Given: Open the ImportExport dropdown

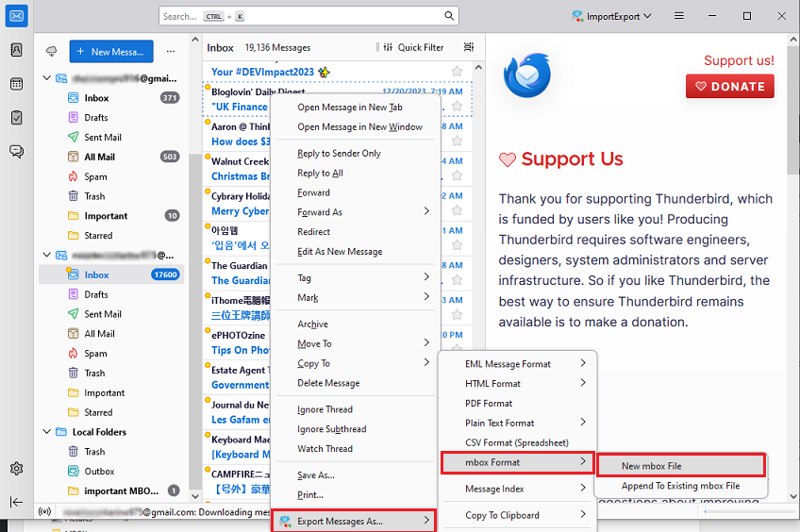Looking at the screenshot, I should pos(611,16).
